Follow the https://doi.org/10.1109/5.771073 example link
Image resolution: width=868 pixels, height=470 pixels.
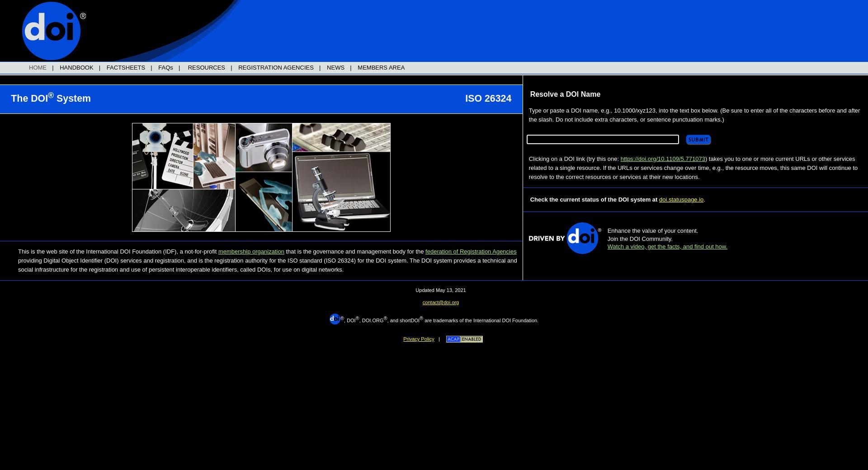pyautogui.click(x=663, y=159)
